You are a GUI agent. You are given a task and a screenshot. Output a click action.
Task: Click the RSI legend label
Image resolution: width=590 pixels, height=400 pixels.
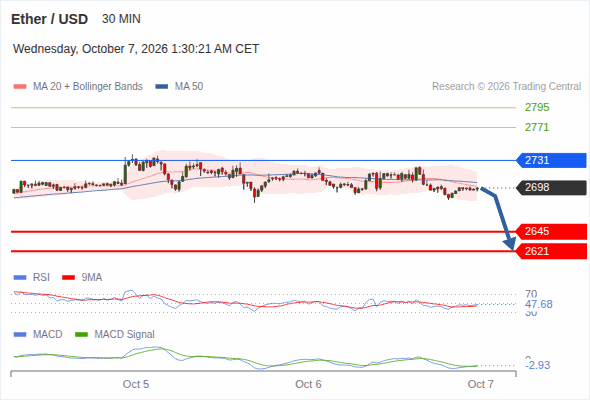tap(41, 278)
